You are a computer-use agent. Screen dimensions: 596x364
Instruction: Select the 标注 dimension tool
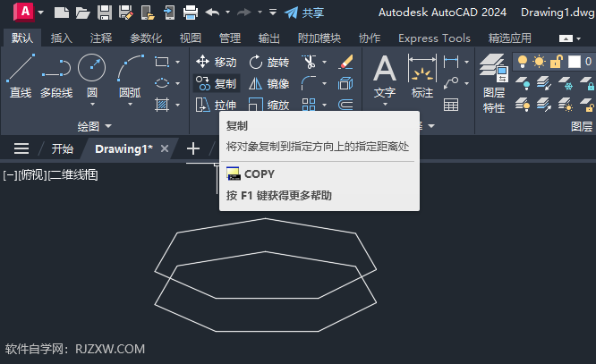coord(421,76)
